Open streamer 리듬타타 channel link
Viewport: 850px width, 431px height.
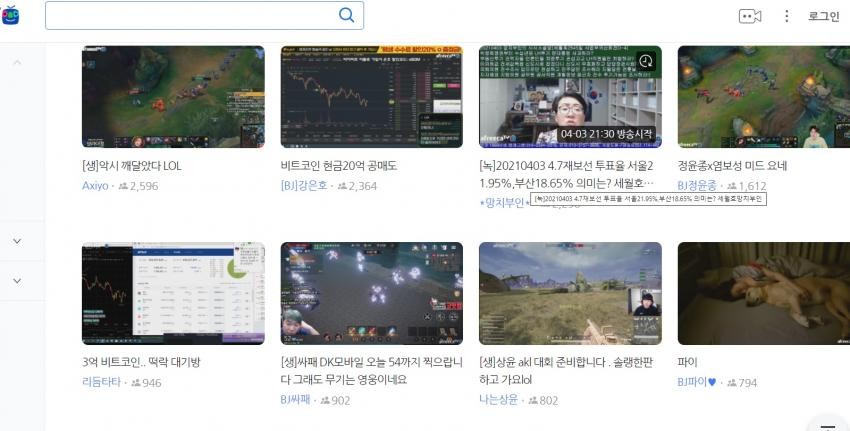click(x=101, y=382)
